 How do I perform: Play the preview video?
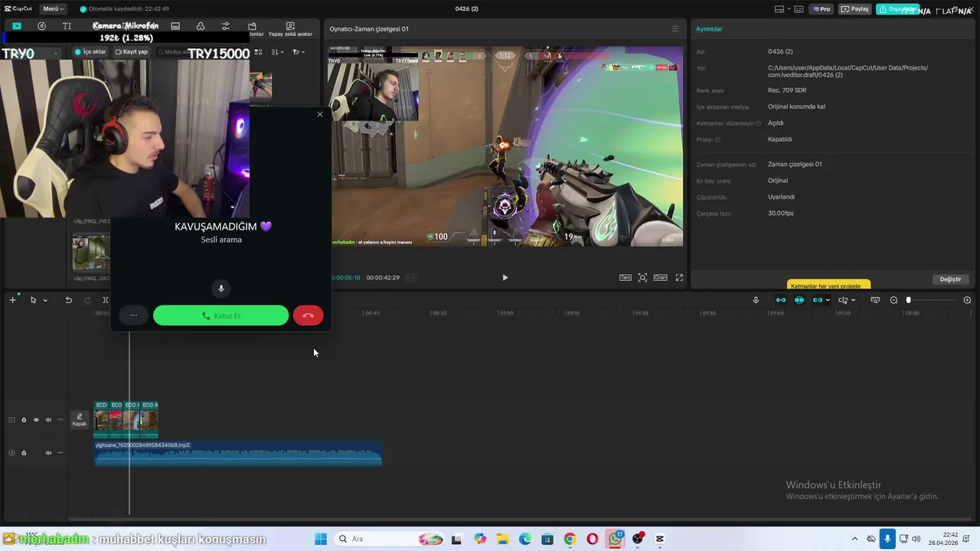(x=505, y=278)
